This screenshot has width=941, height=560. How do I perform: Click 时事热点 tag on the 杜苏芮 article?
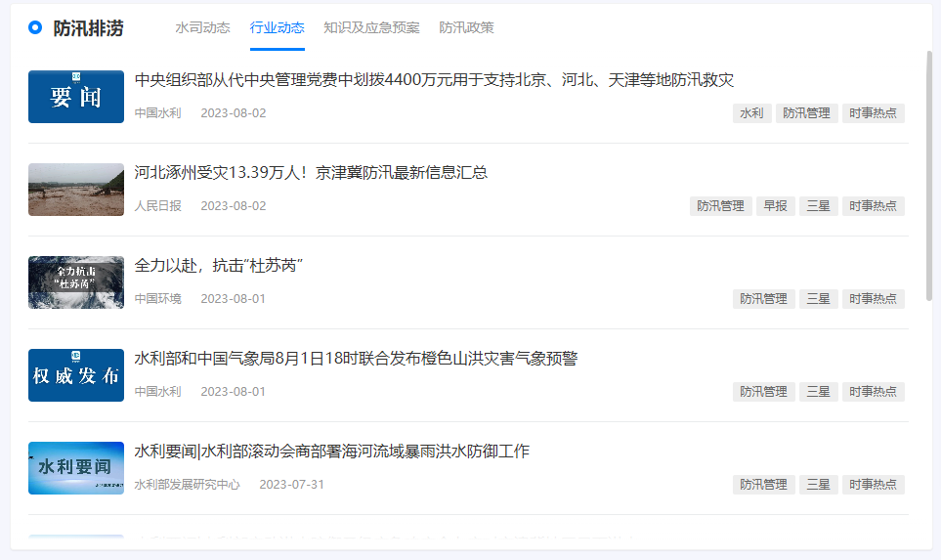pyautogui.click(x=874, y=299)
